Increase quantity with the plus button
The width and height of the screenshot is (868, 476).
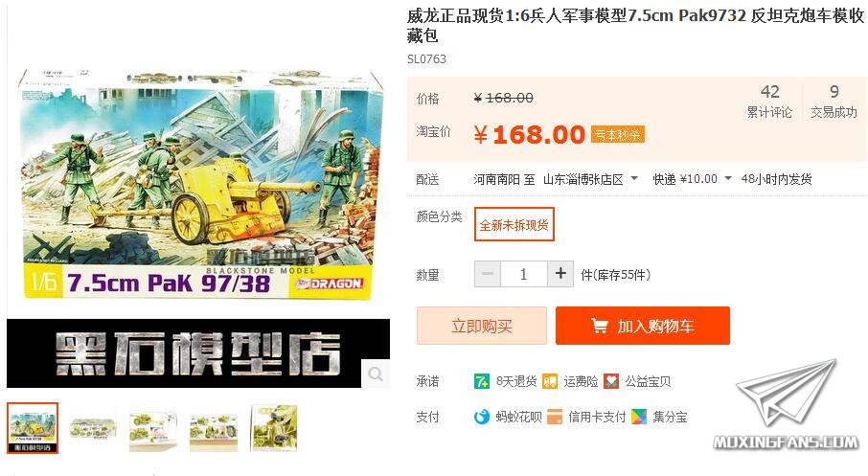[560, 274]
